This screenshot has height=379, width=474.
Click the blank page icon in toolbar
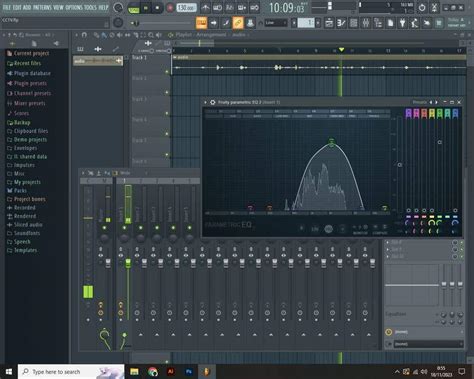390,23
